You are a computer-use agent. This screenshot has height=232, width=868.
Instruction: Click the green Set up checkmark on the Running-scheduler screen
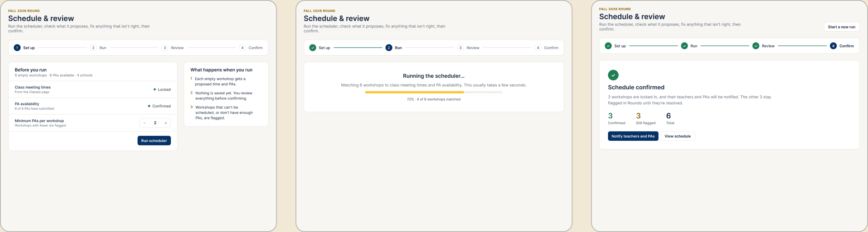click(x=313, y=48)
